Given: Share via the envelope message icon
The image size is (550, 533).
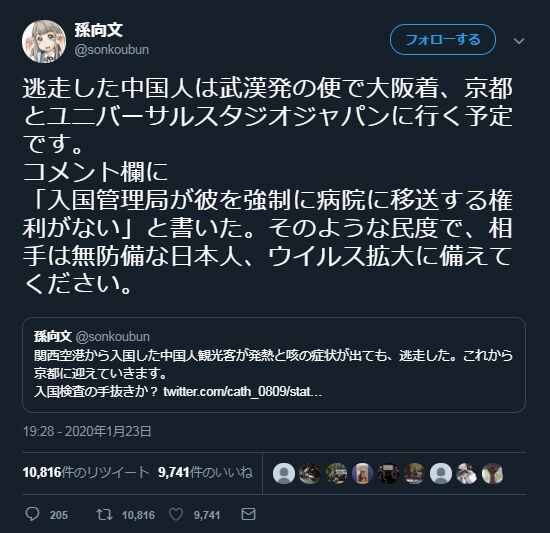Looking at the screenshot, I should [x=249, y=514].
